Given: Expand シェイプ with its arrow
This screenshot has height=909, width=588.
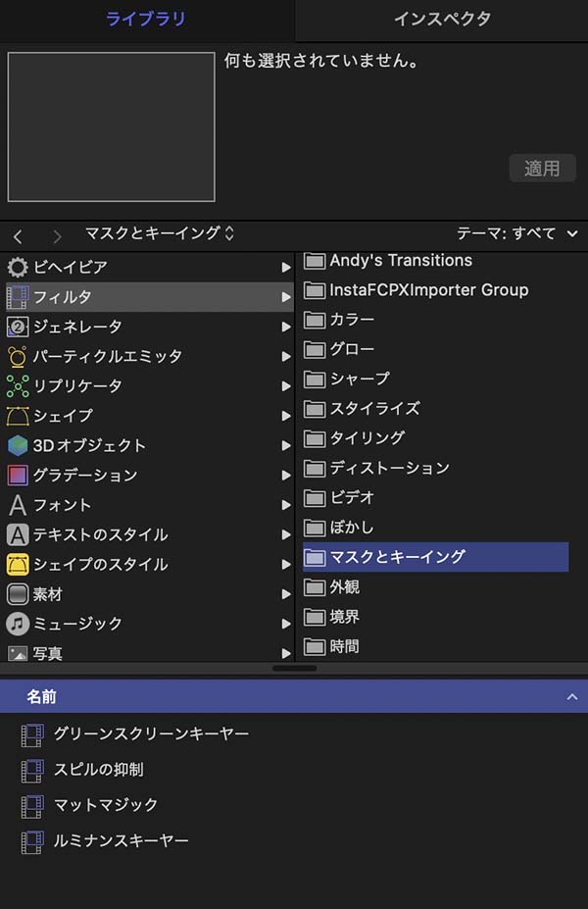Looking at the screenshot, I should [x=285, y=416].
